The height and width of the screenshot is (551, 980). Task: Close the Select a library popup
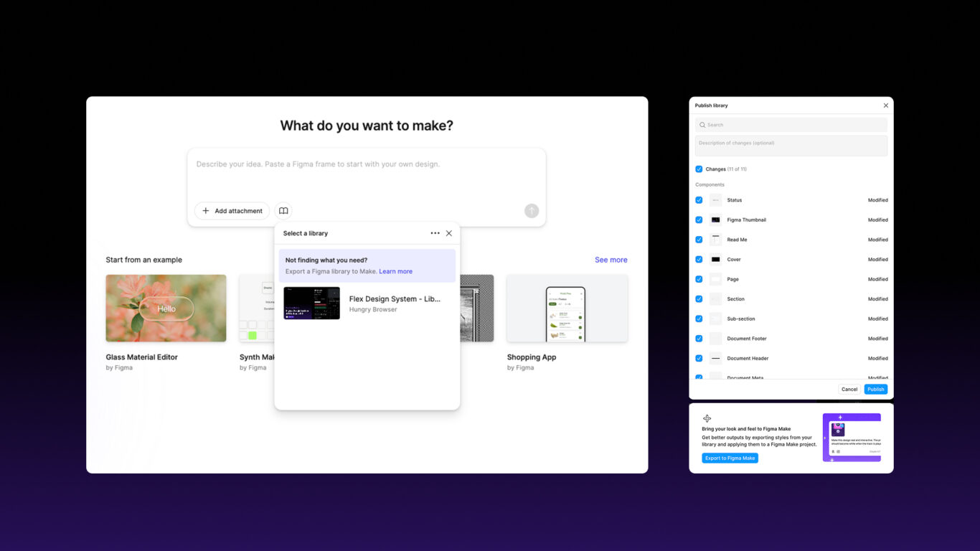pyautogui.click(x=448, y=233)
